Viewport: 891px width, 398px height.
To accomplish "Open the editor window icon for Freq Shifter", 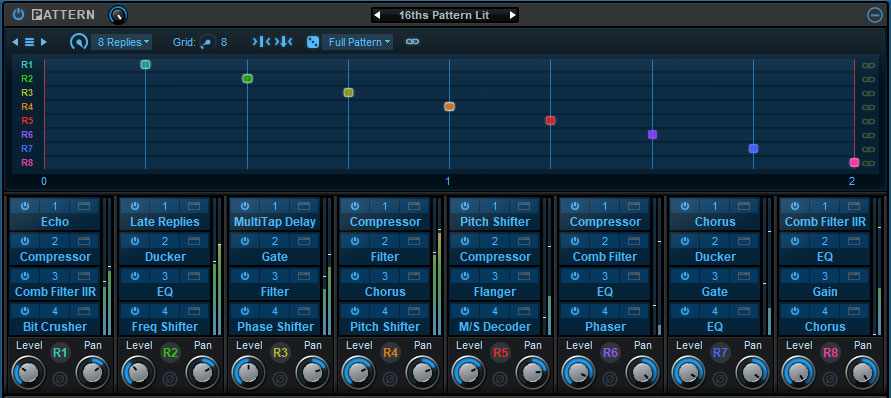I will click(194, 311).
